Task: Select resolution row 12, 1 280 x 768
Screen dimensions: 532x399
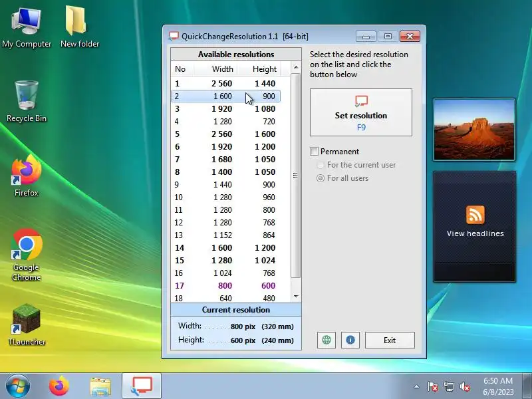Action: [225, 223]
